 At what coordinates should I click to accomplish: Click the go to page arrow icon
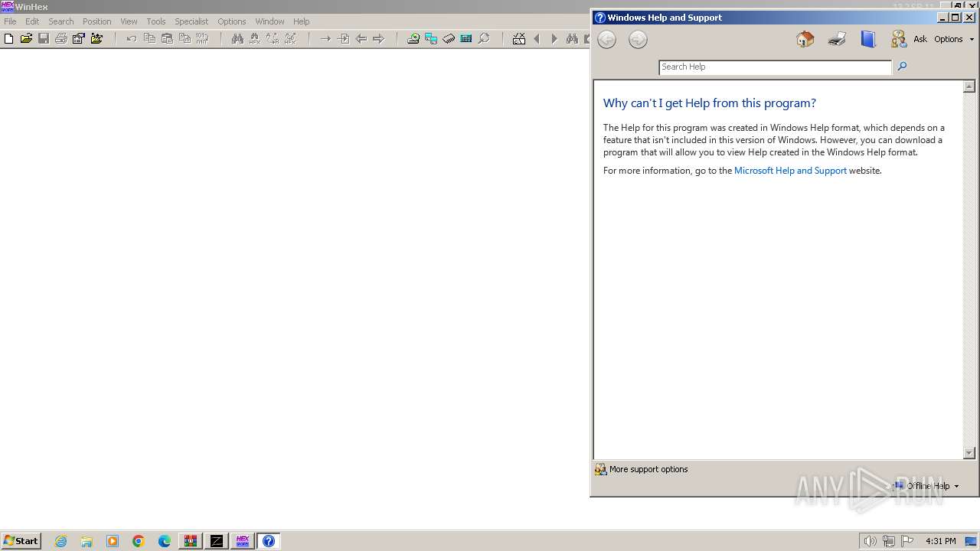343,38
